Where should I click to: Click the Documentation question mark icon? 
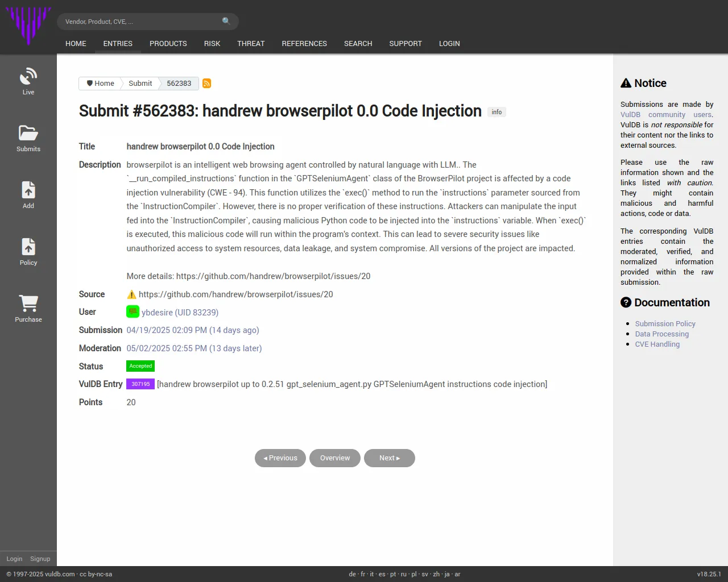(626, 302)
